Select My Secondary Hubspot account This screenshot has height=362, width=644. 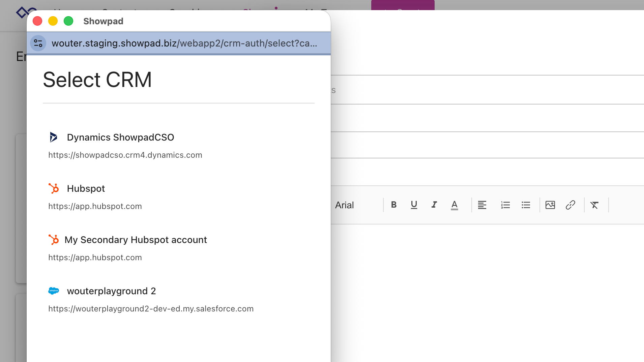pyautogui.click(x=136, y=240)
